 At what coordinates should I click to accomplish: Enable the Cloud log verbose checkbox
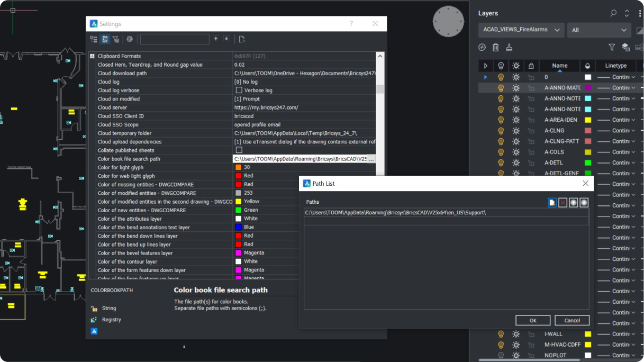239,91
